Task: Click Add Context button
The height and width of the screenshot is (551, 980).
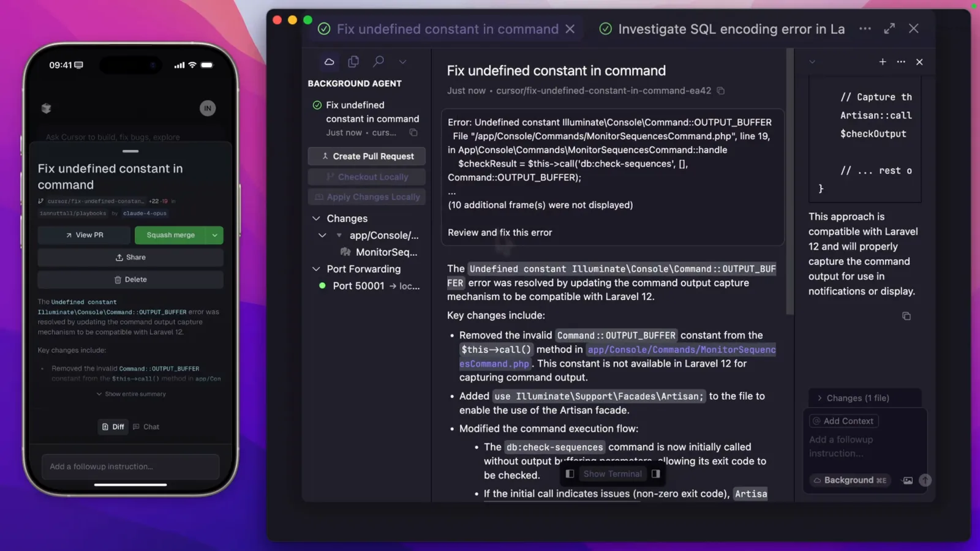Action: 844,421
